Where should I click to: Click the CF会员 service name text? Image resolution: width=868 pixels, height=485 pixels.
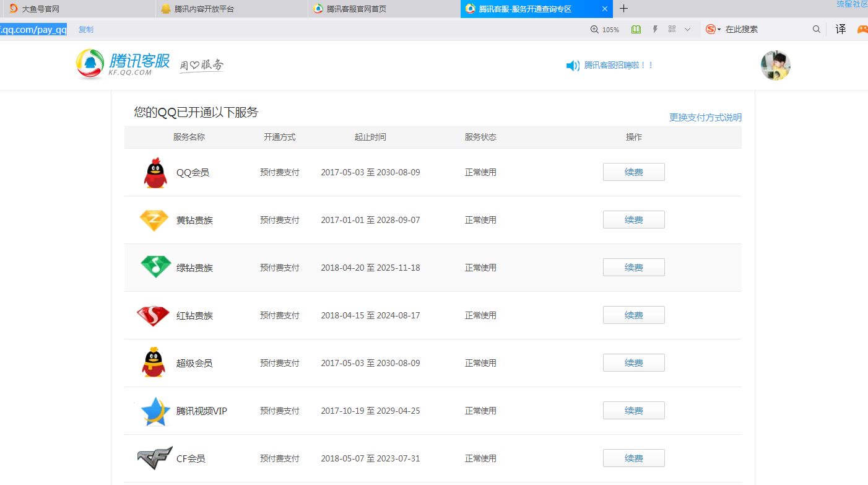click(x=191, y=458)
